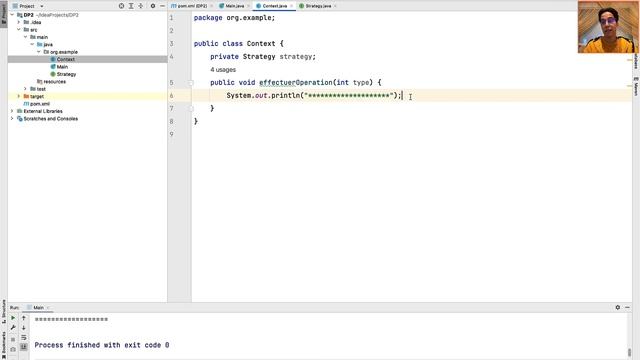Expand the .idea folder
This screenshot has width=640, height=360.
point(18,22)
